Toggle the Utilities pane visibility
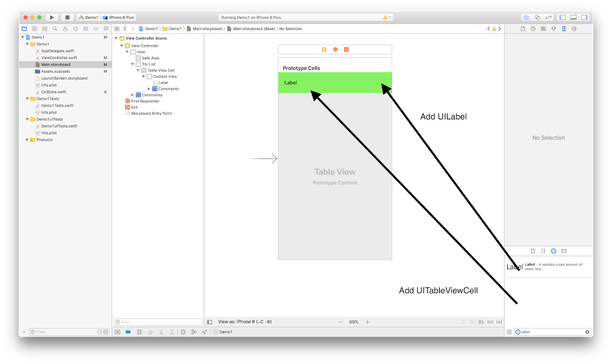Image resolution: width=612 pixels, height=364 pixels. click(x=584, y=17)
